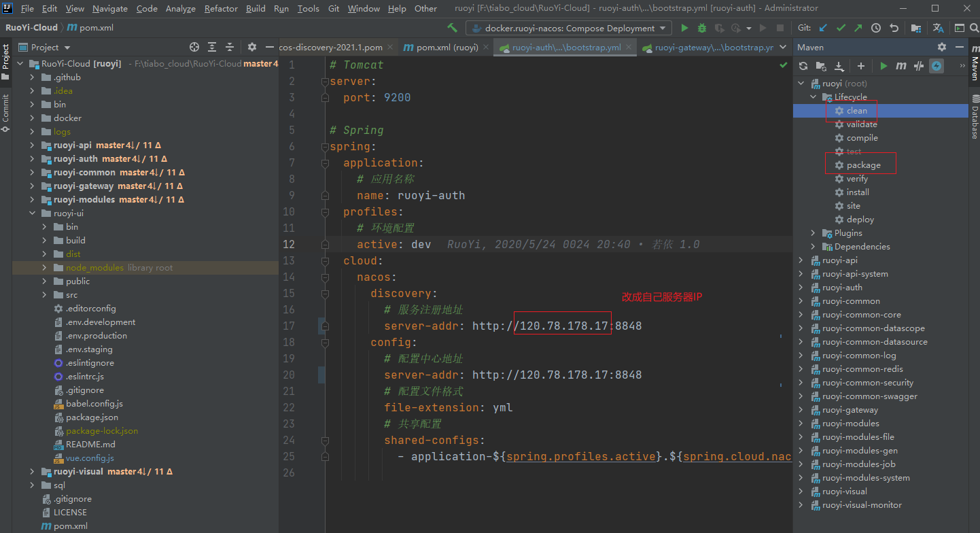The height and width of the screenshot is (533, 980).
Task: Fold the server block at line 2
Action: (325, 81)
